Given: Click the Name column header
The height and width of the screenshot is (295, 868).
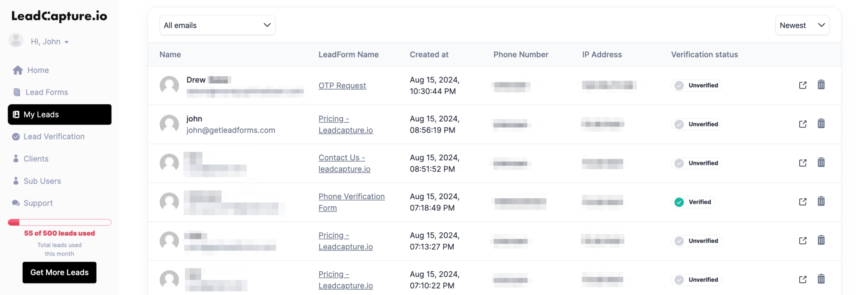Looking at the screenshot, I should tap(170, 54).
